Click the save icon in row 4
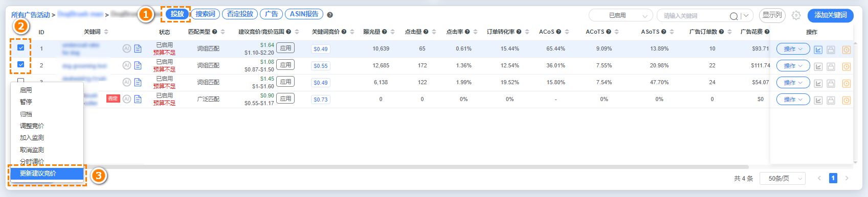 click(x=831, y=101)
